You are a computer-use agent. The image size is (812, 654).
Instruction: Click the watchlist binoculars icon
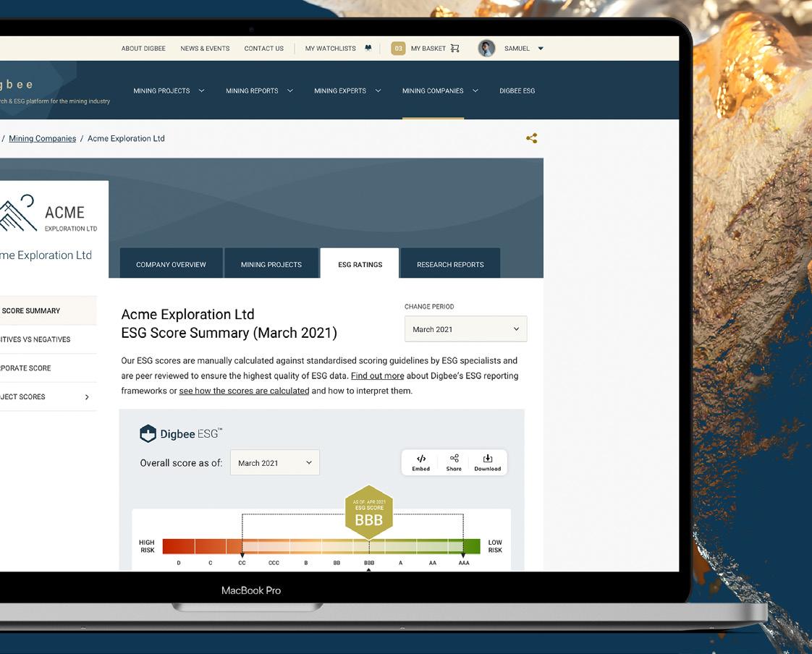pyautogui.click(x=368, y=48)
